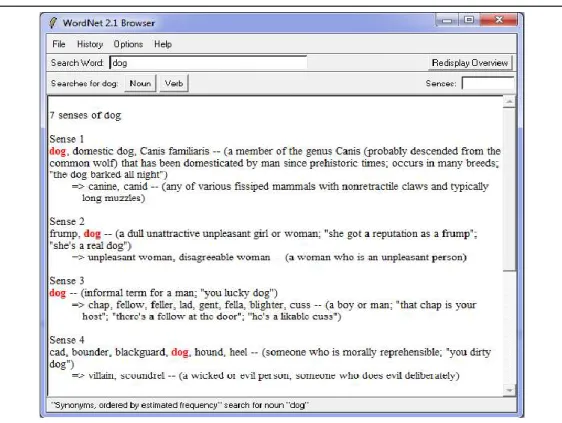
Task: Open the File menu
Action: pyautogui.click(x=59, y=44)
